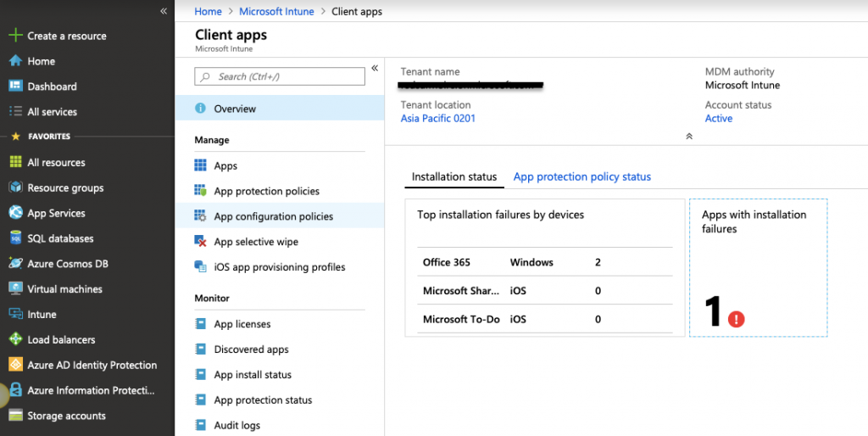Click the Azure AD Identity Protection icon
Image resolution: width=868 pixels, height=436 pixels.
click(14, 366)
